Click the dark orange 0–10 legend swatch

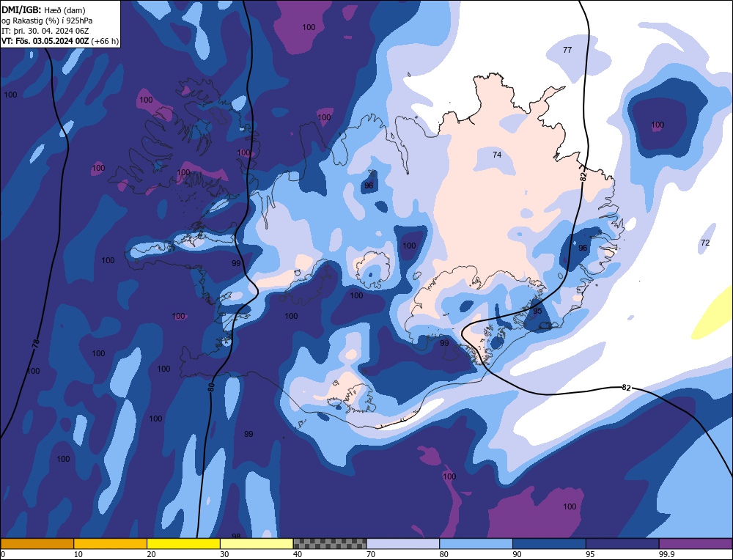[37, 543]
